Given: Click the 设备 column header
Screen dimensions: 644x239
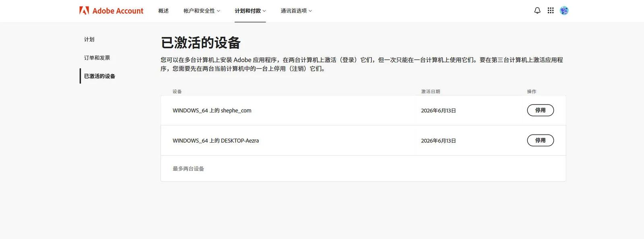Looking at the screenshot, I should coord(177,91).
